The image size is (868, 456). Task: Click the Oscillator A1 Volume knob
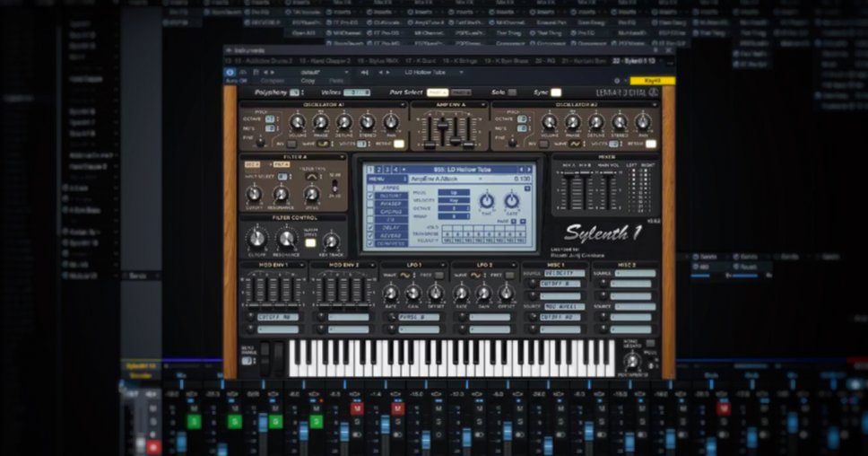(297, 122)
